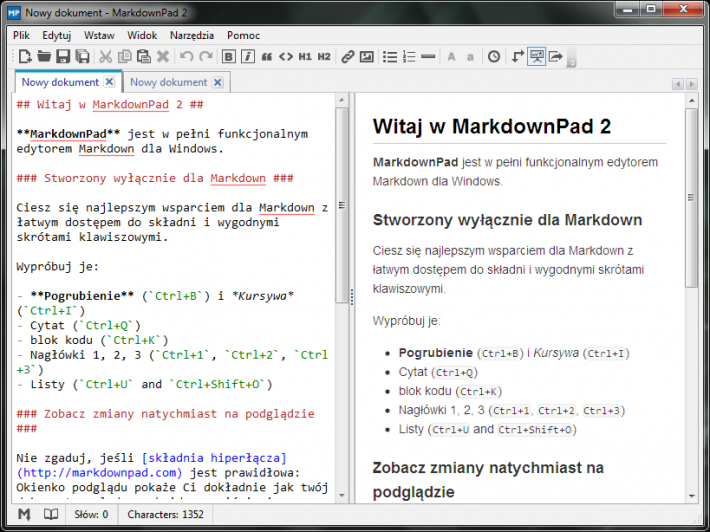Insert a horizontal rule

point(428,57)
